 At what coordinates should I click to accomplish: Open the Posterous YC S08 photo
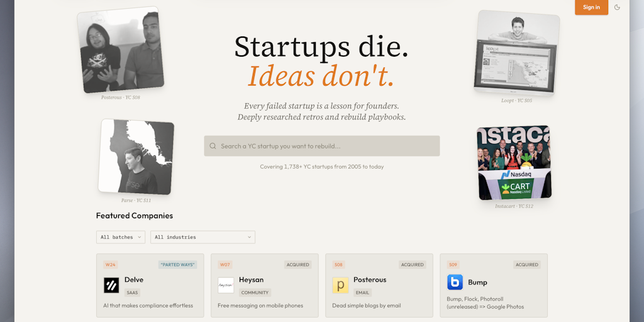click(121, 50)
